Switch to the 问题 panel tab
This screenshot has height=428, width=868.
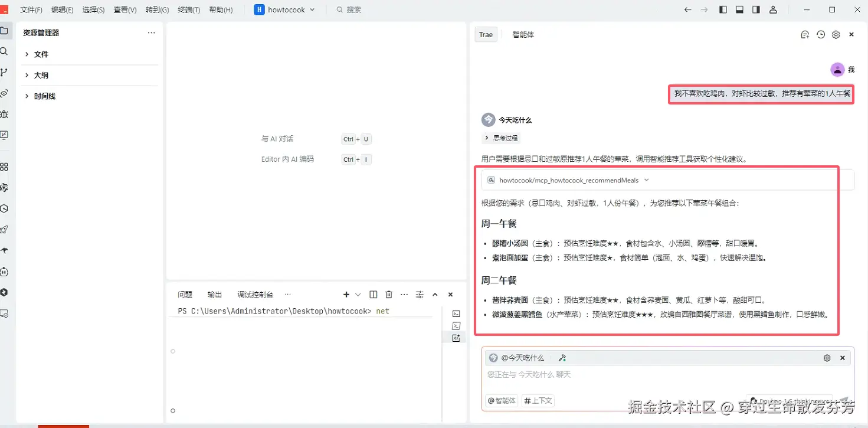(x=185, y=295)
